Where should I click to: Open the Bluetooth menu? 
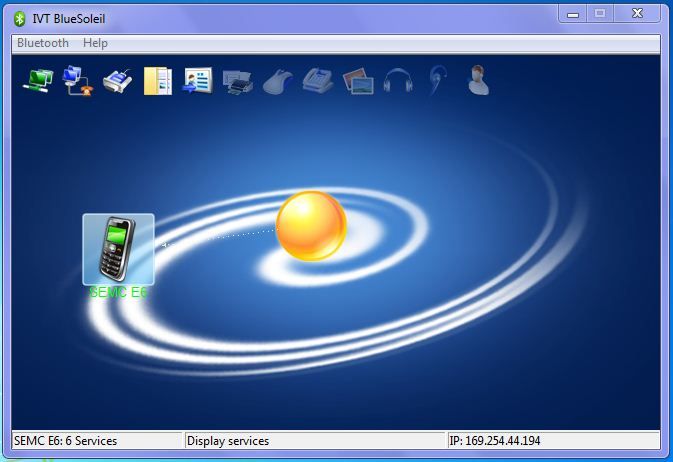tap(42, 43)
